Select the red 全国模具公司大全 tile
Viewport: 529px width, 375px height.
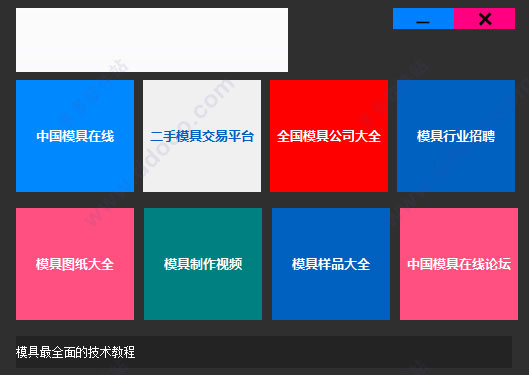click(x=329, y=136)
